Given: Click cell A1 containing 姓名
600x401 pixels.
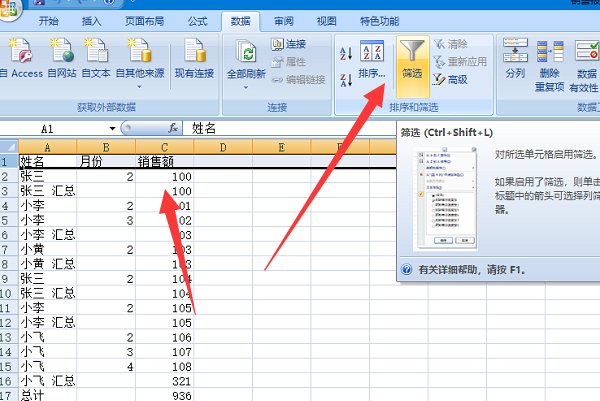Looking at the screenshot, I should 47,161.
